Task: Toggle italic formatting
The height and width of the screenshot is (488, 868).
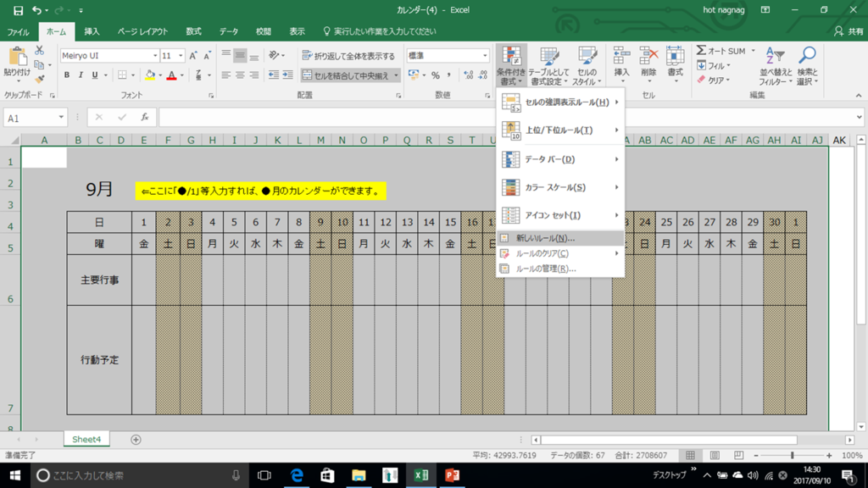Action: click(x=81, y=75)
